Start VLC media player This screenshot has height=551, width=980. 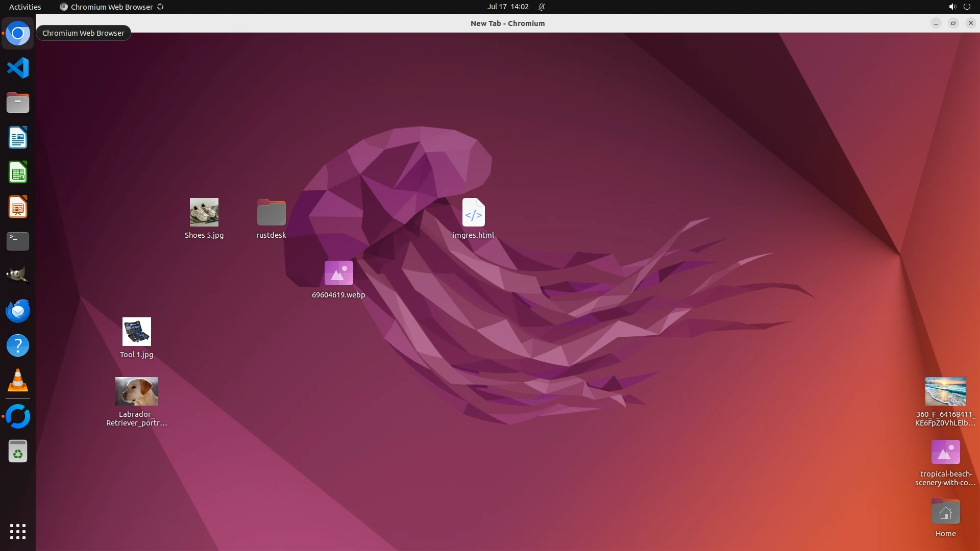point(18,381)
